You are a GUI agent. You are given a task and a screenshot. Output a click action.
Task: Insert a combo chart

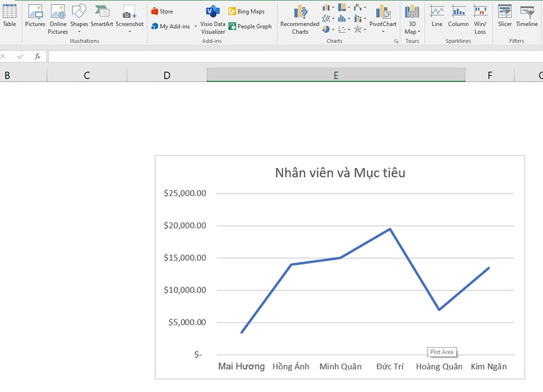pos(360,18)
